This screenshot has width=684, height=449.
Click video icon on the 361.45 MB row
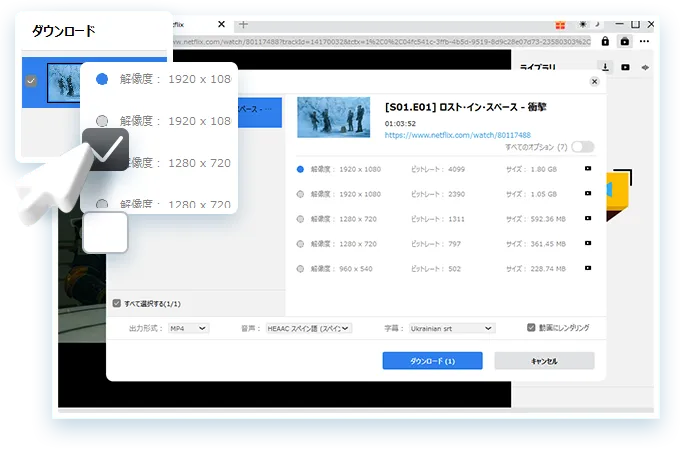click(x=588, y=243)
